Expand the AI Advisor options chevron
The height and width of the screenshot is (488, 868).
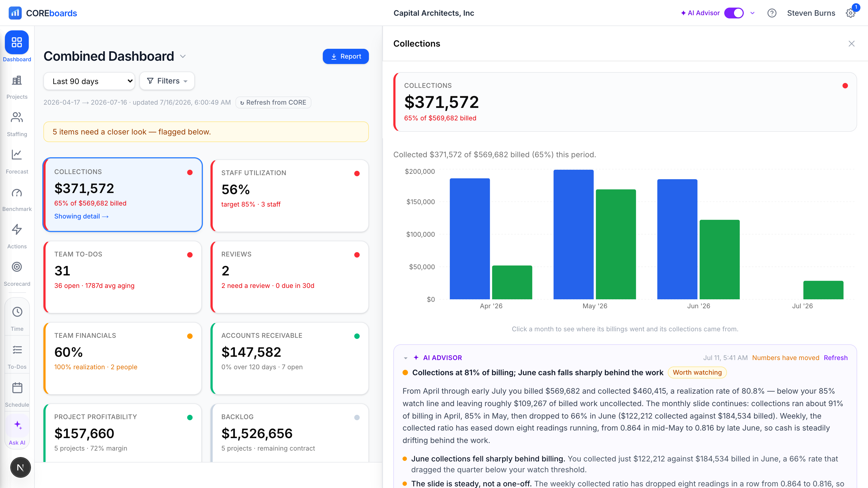point(752,13)
